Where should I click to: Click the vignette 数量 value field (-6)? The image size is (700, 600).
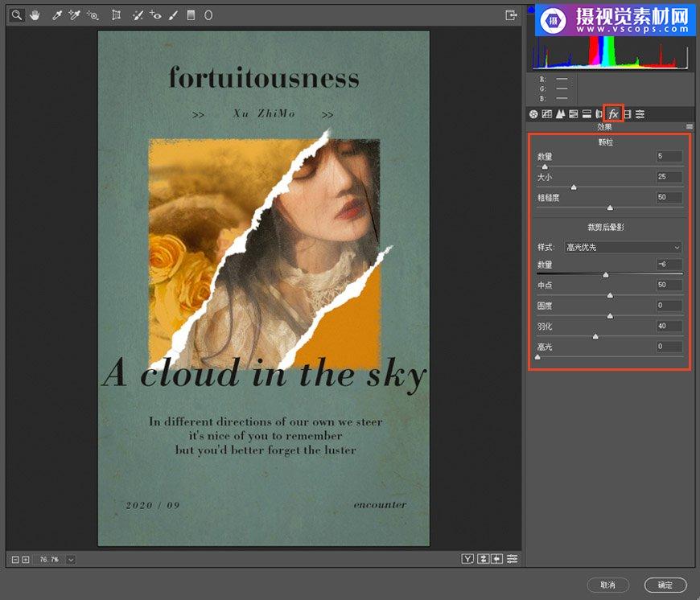pyautogui.click(x=669, y=264)
